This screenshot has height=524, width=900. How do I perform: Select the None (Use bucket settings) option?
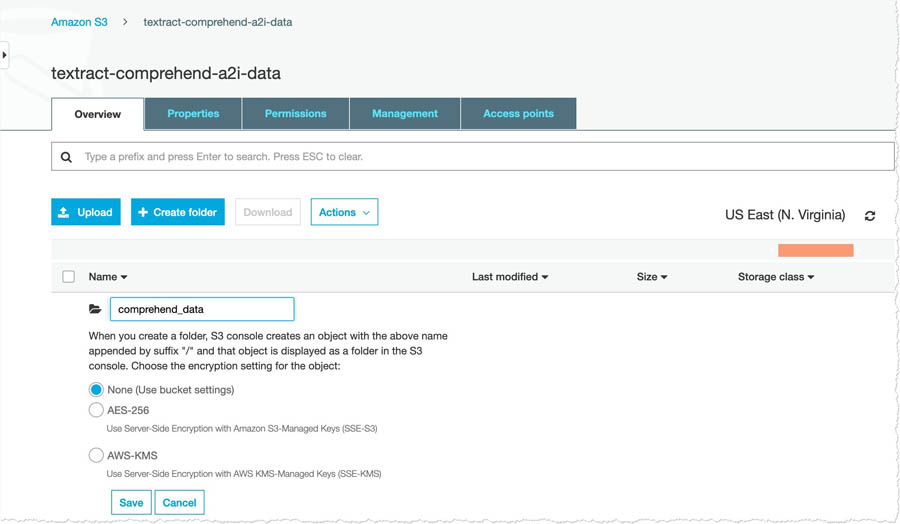pyautogui.click(x=96, y=390)
